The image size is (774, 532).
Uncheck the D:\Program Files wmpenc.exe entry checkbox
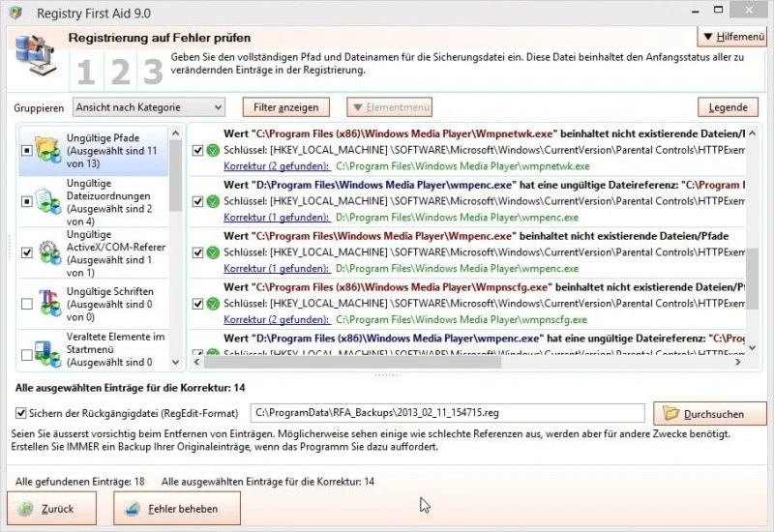197,201
